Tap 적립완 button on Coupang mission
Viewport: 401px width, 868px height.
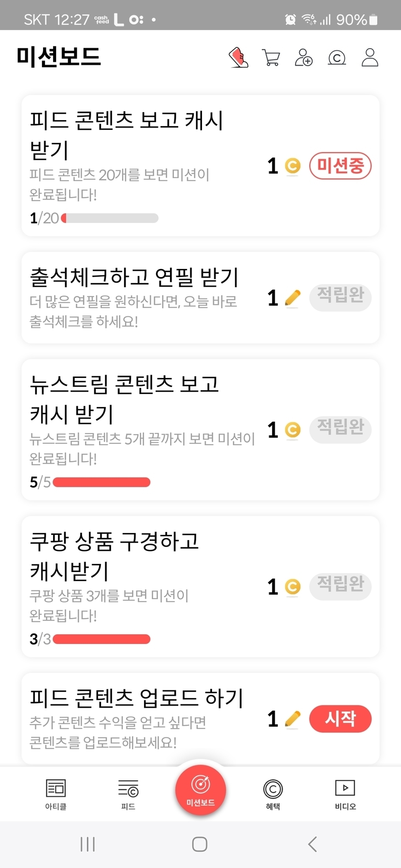point(340,586)
